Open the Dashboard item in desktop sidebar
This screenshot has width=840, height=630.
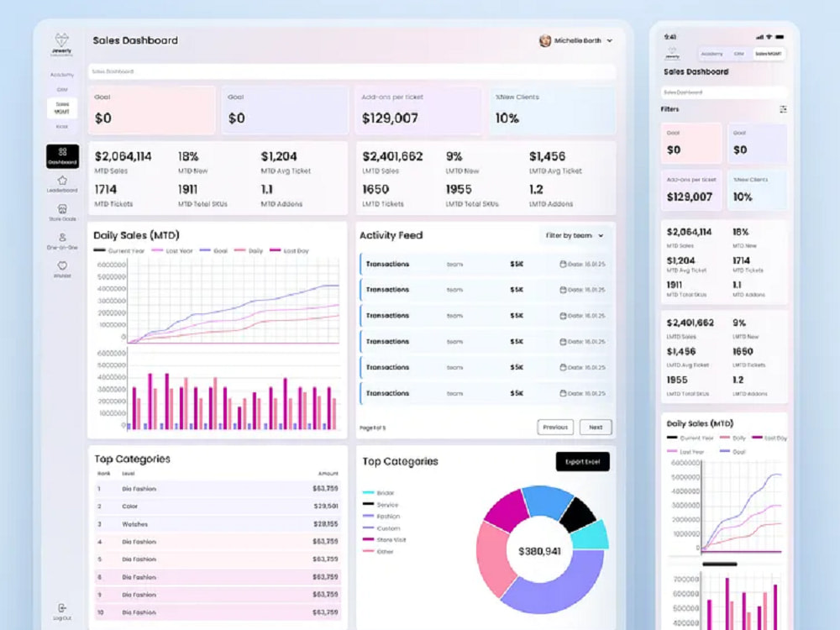pos(62,156)
